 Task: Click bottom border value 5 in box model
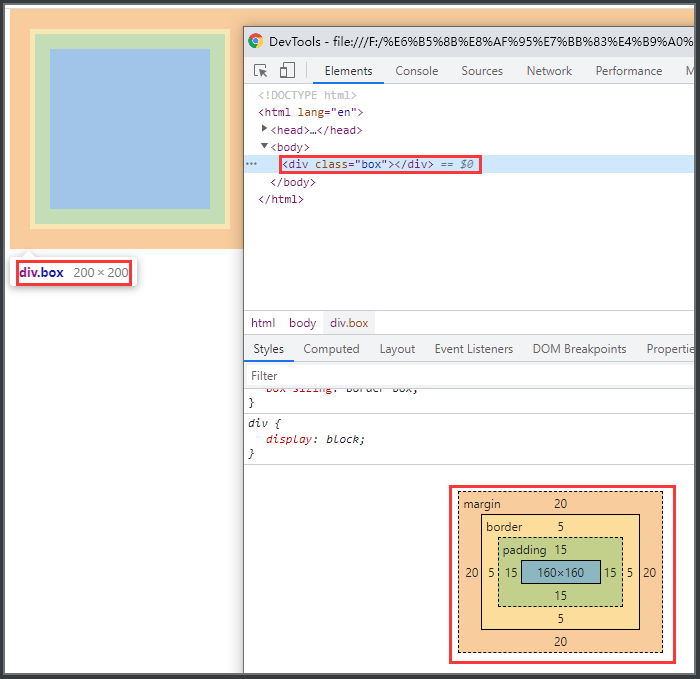561,619
